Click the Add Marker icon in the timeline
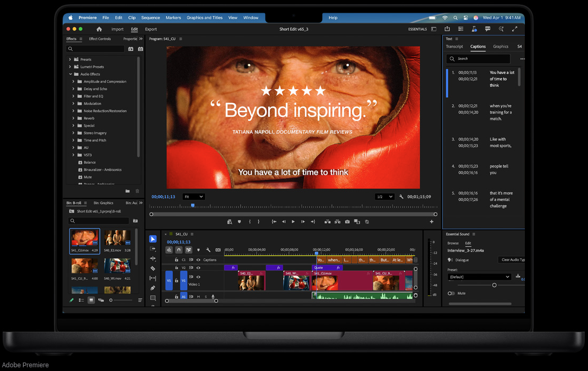Image resolution: width=588 pixels, height=371 pixels. pyautogui.click(x=198, y=250)
